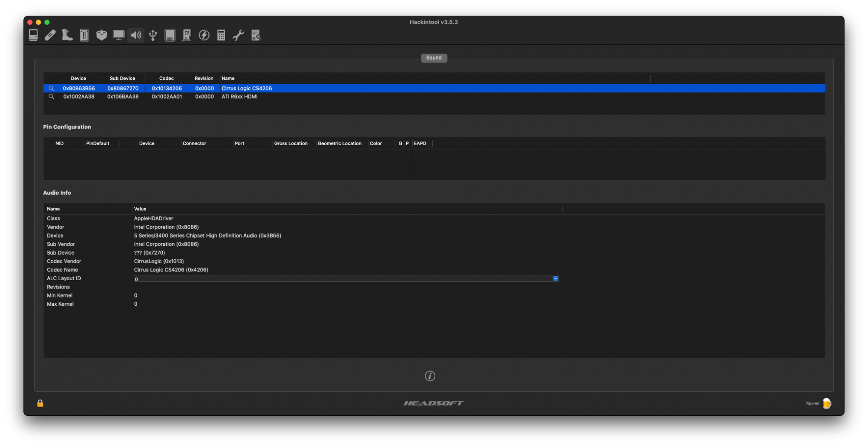Image resolution: width=868 pixels, height=447 pixels.
Task: Click the Port column header
Action: coord(240,143)
